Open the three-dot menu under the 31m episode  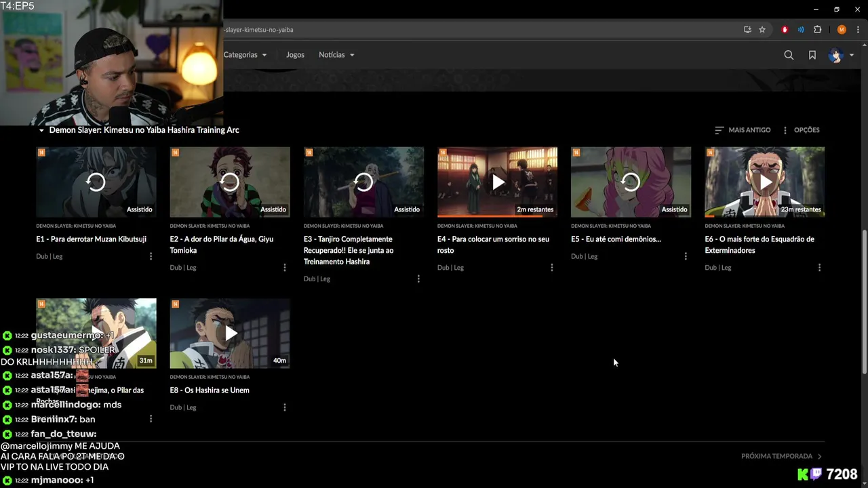pos(151,419)
